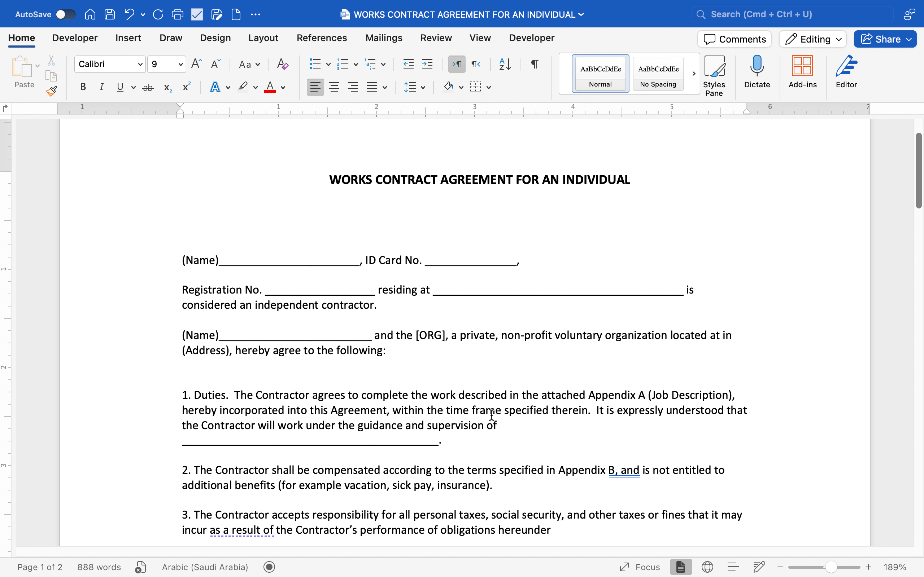Open the Layout ribbon tab

(x=263, y=38)
